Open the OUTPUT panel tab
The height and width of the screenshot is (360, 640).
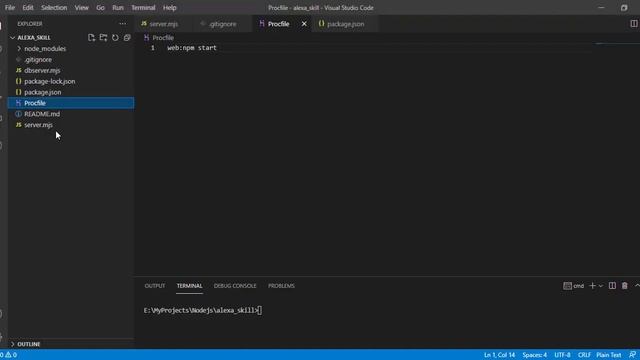click(x=155, y=286)
